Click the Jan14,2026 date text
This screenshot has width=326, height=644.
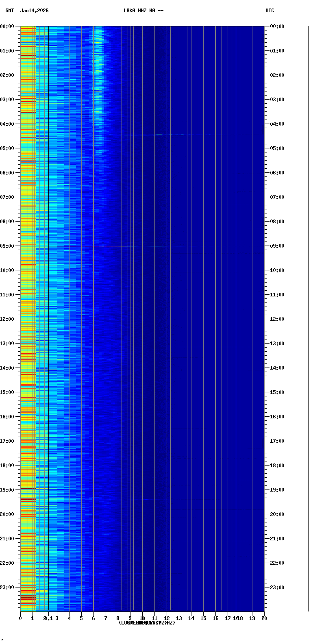(x=34, y=11)
